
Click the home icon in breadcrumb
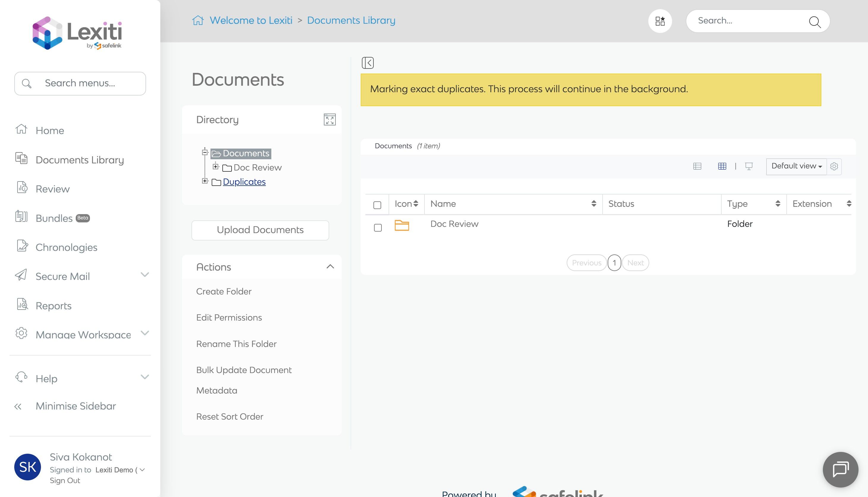tap(198, 20)
